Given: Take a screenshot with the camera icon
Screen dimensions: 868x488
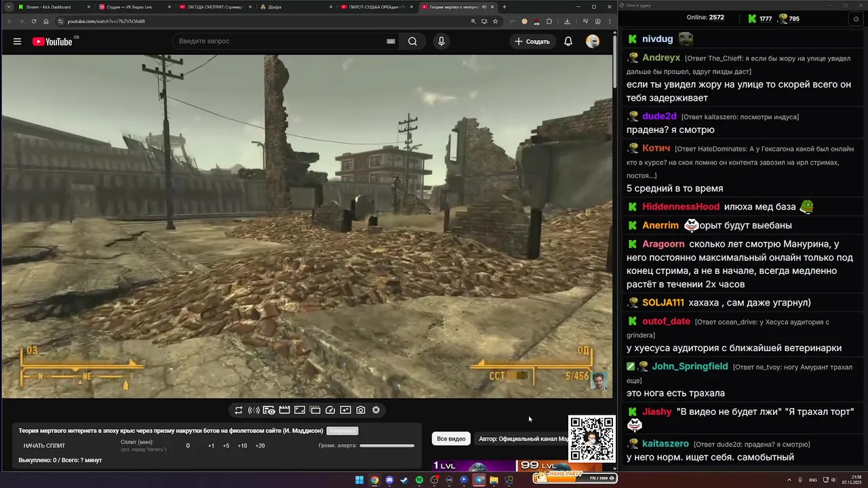Looking at the screenshot, I should [x=361, y=410].
